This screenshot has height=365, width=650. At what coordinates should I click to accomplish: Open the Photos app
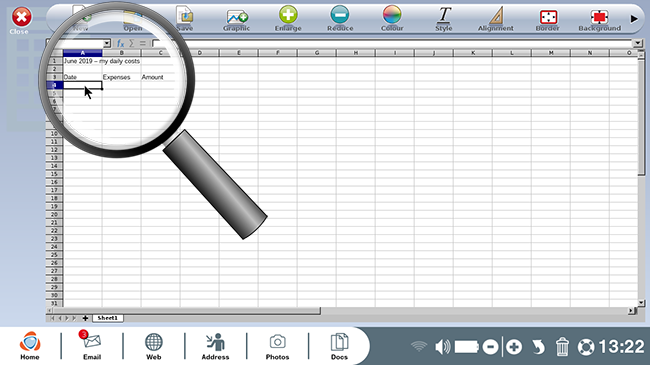pyautogui.click(x=277, y=346)
